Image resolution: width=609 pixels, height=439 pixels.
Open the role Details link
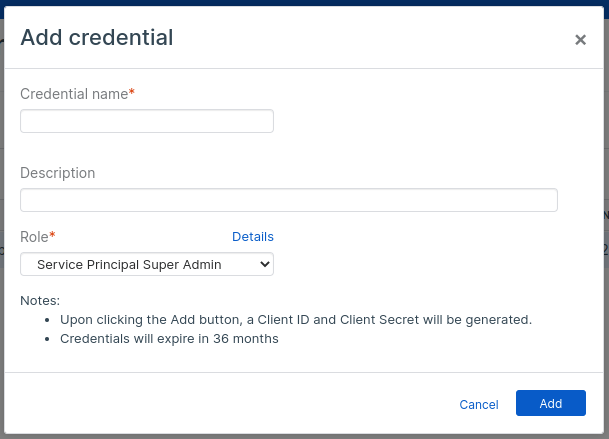[x=253, y=237]
